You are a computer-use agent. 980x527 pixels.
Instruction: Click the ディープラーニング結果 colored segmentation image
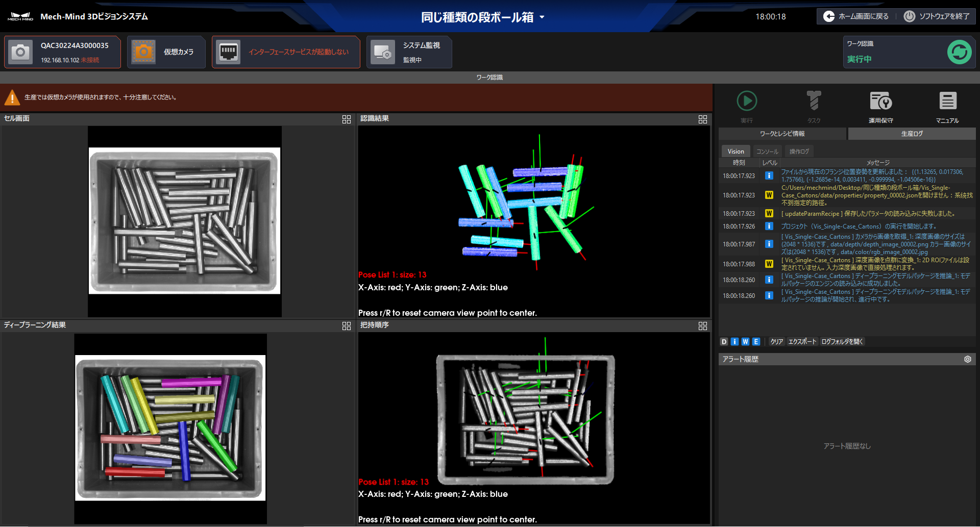point(170,428)
